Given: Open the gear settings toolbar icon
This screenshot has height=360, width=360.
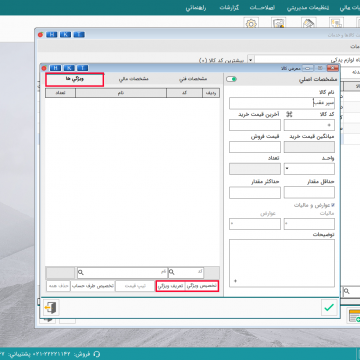Looking at the screenshot, I should click(x=251, y=23).
